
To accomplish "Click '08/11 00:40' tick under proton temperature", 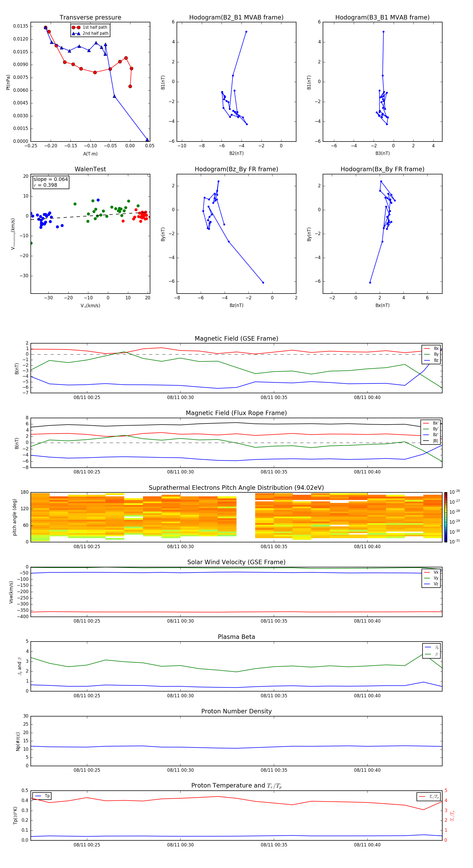I will pos(367,845).
